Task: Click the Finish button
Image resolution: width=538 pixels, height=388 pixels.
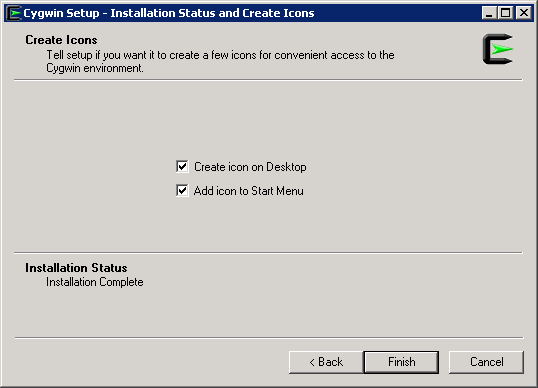Action: (x=401, y=362)
